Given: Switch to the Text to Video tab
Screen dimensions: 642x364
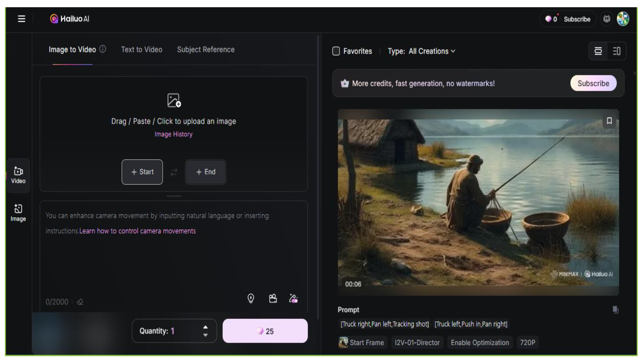Looking at the screenshot, I should click(141, 50).
